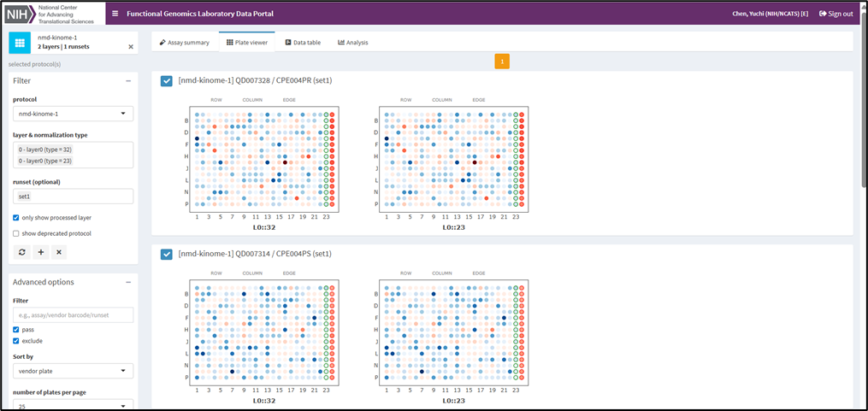Enable show deprecated protocol checkbox

16,233
